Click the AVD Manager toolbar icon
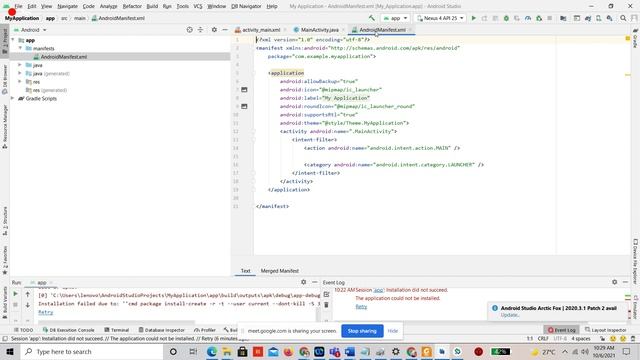The height and width of the screenshot is (360, 640). 598,18
